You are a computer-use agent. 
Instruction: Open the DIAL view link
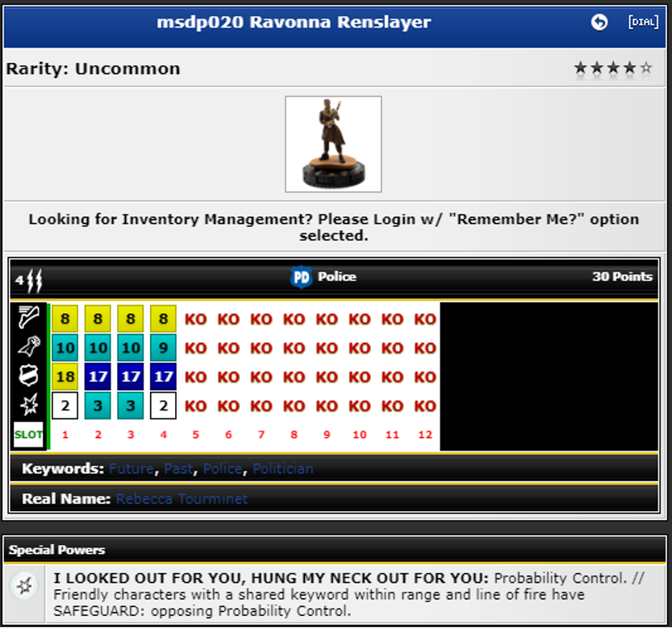click(x=643, y=22)
